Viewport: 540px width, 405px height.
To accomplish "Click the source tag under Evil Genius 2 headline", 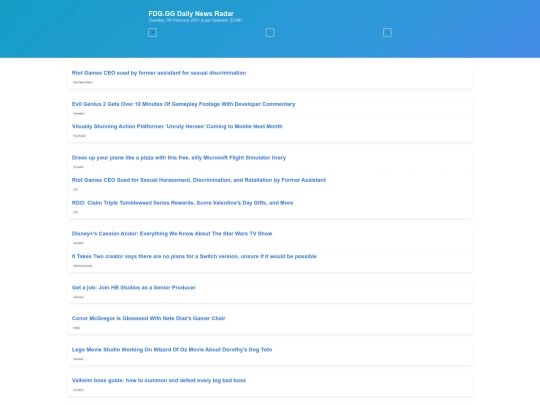I will click(x=79, y=113).
